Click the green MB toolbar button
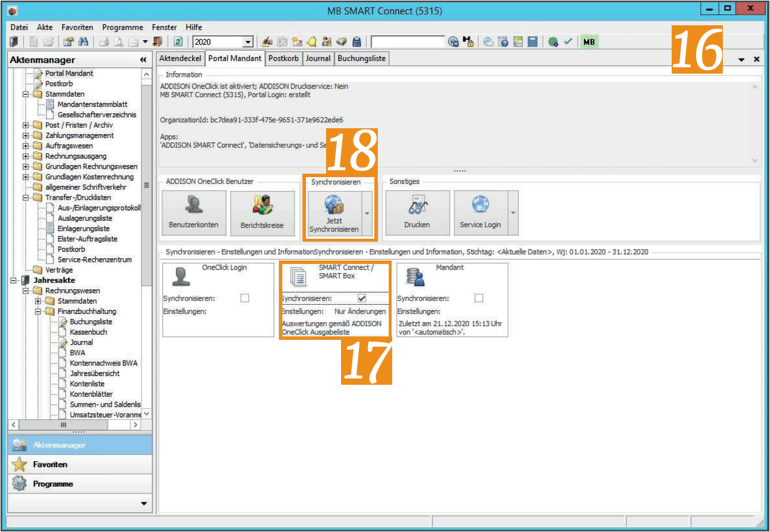Viewport: 770px width, 532px height. (589, 41)
